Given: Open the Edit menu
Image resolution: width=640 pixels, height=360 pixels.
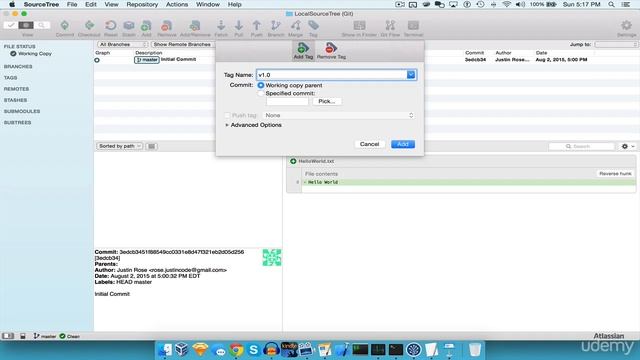Looking at the screenshot, I should click(91, 4).
